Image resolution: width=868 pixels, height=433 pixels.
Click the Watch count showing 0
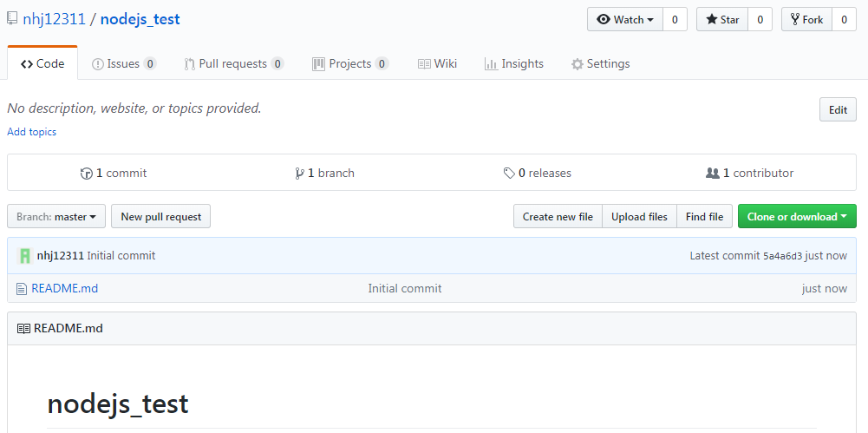[675, 19]
